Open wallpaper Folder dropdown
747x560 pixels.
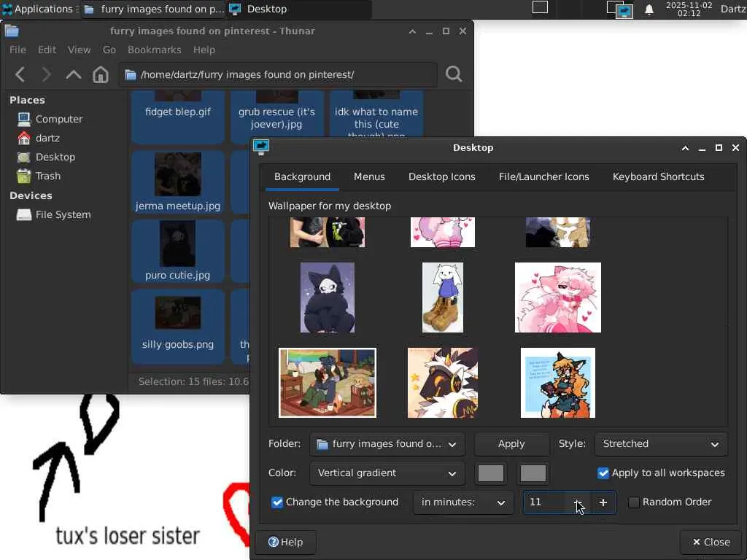pyautogui.click(x=387, y=444)
